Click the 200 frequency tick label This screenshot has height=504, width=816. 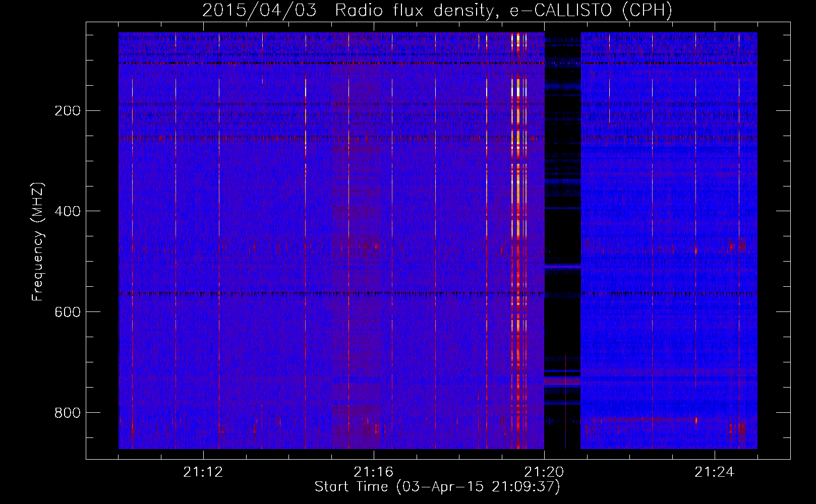[68, 111]
